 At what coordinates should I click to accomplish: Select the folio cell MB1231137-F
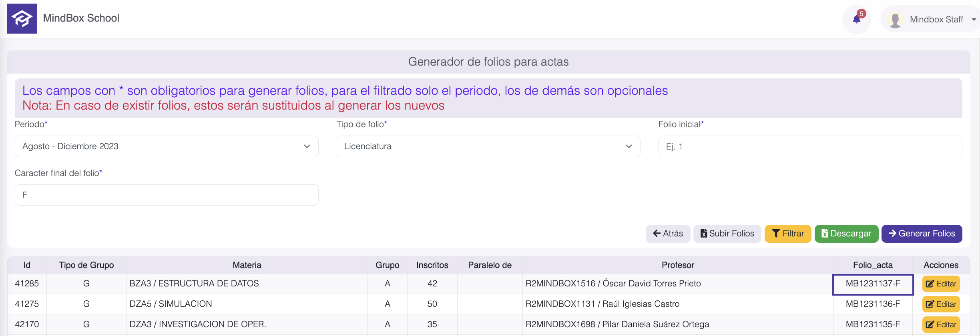pyautogui.click(x=873, y=284)
